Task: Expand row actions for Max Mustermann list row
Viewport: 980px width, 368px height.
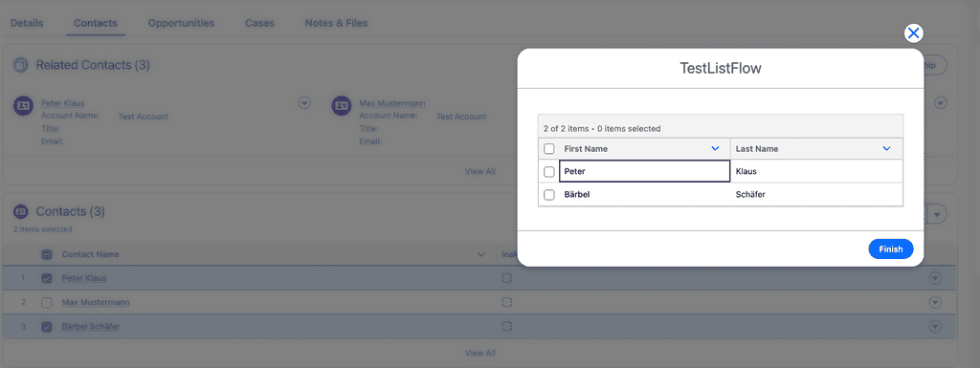Action: [x=935, y=302]
